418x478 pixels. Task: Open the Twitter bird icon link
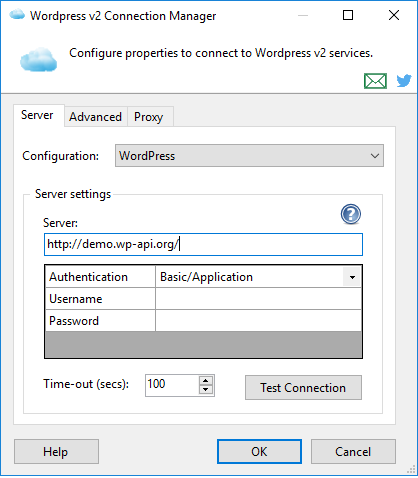404,81
